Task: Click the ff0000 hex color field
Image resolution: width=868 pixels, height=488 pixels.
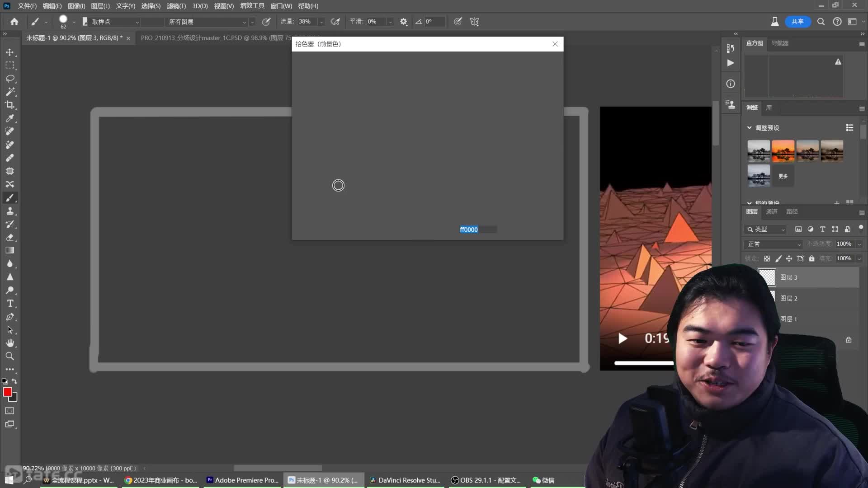Action: (x=478, y=230)
